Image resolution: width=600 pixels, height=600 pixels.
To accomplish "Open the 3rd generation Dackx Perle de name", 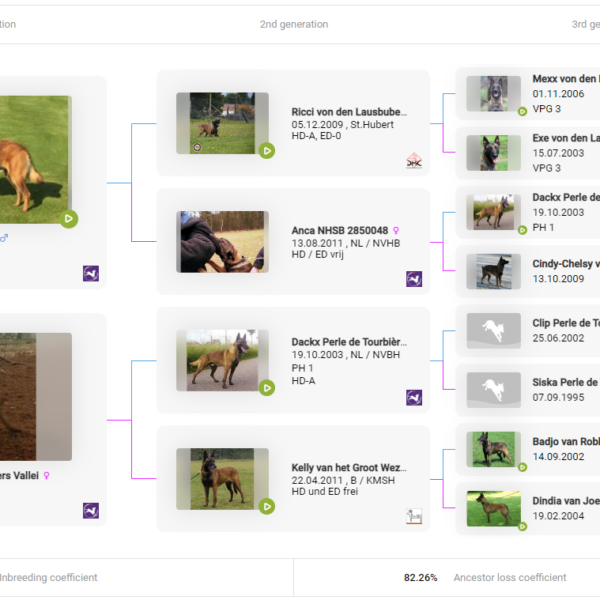I will 566,197.
